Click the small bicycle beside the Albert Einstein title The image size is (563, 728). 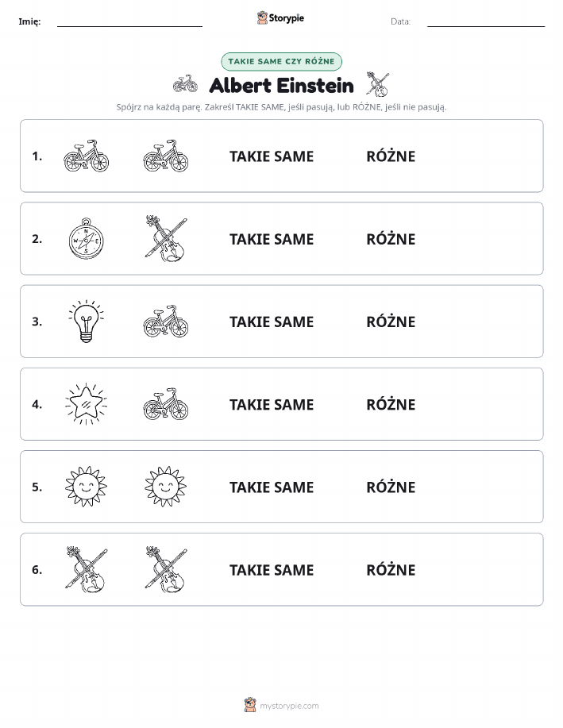[185, 84]
